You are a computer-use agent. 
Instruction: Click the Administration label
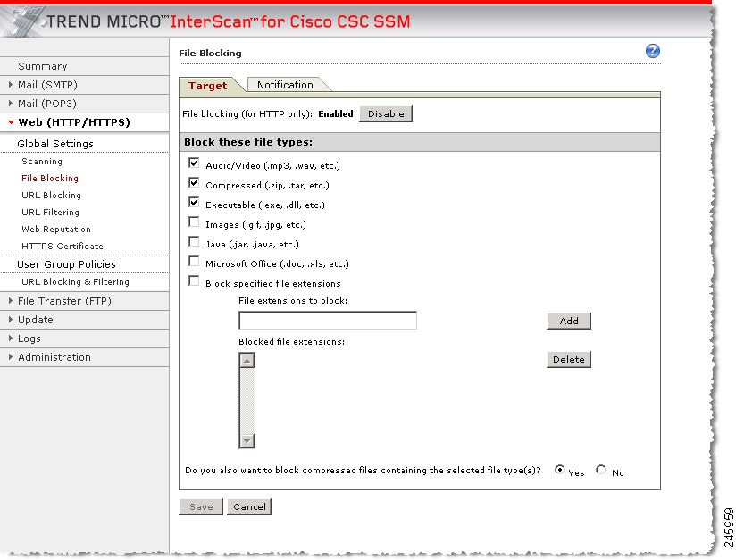pyautogui.click(x=54, y=357)
